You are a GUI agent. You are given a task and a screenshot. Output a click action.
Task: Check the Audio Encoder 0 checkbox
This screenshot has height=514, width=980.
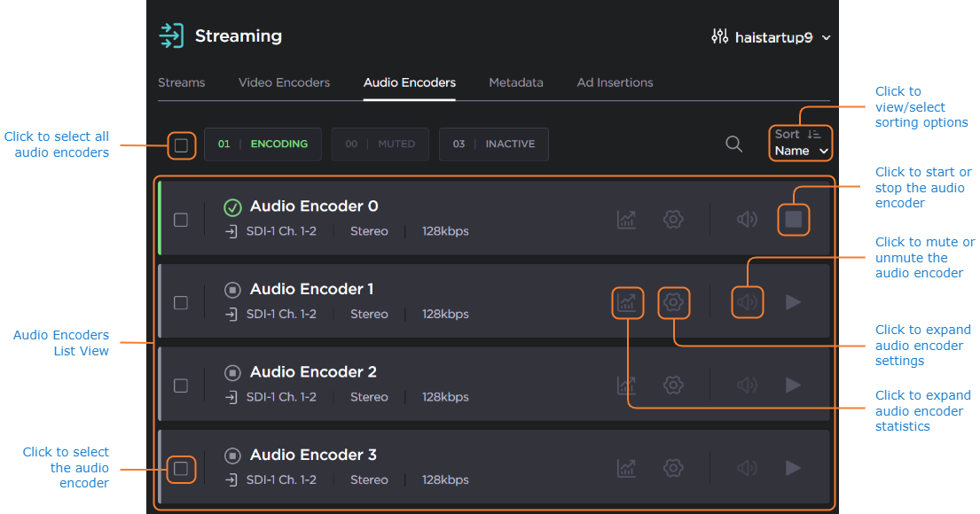(x=181, y=220)
